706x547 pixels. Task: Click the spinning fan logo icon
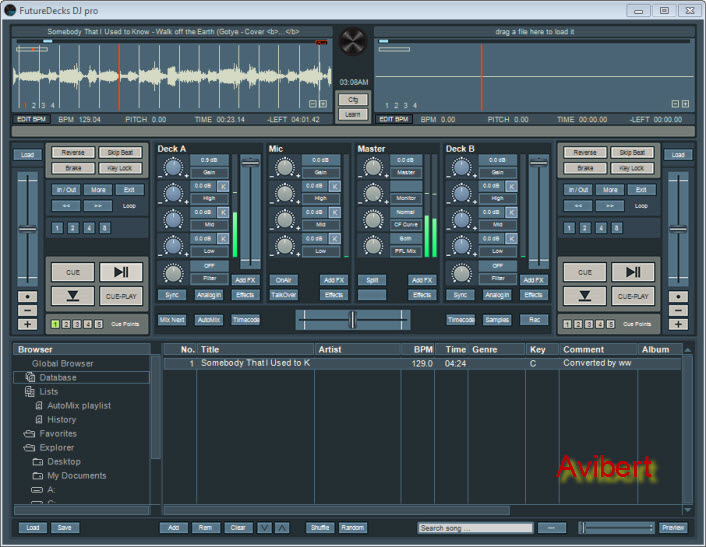353,41
